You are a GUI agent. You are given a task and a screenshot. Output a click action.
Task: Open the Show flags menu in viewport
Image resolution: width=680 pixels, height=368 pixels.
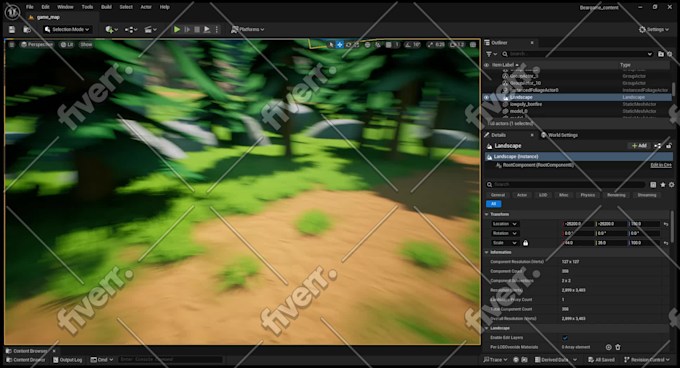(86, 45)
